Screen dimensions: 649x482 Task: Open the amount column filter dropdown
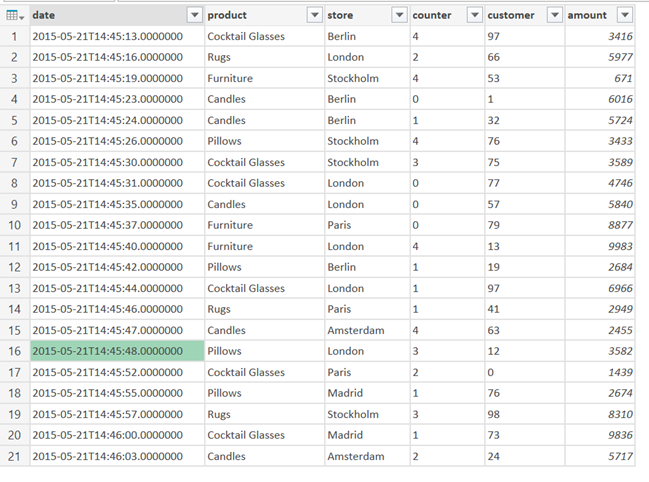pyautogui.click(x=625, y=15)
